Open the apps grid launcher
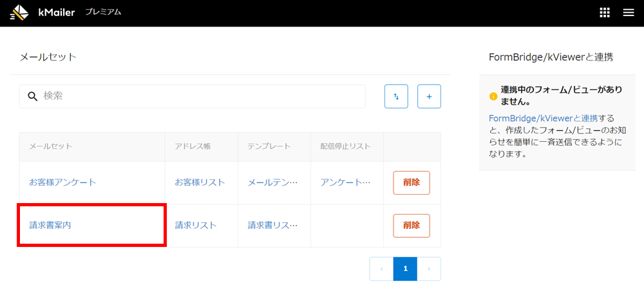Screen dimensions: 644x303 pyautogui.click(x=604, y=12)
